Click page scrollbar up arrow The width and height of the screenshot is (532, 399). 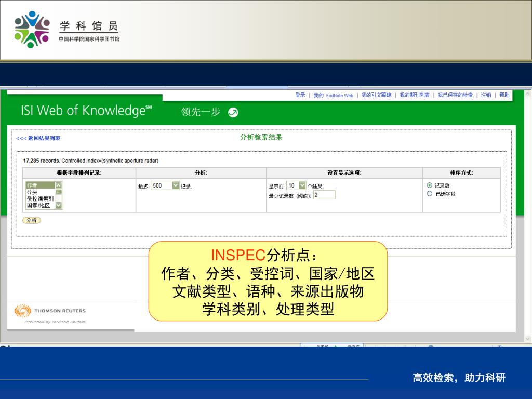coord(528,94)
